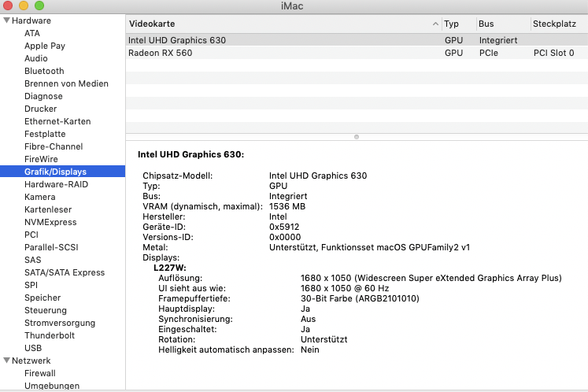Open Speicher in the hardware list
This screenshot has height=392, width=588.
(x=43, y=298)
